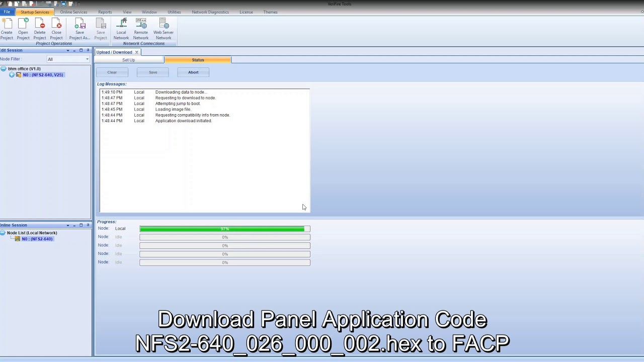Close the Upload / Download document tab

(136, 52)
